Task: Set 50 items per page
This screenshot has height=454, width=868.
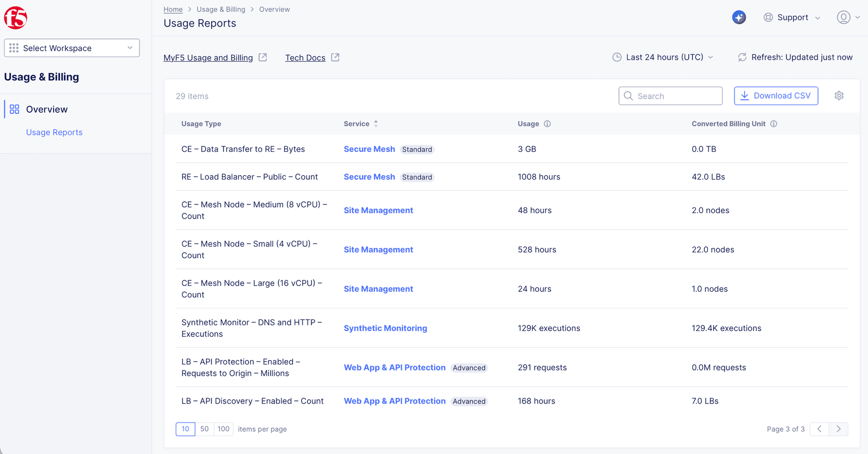Action: click(x=205, y=429)
